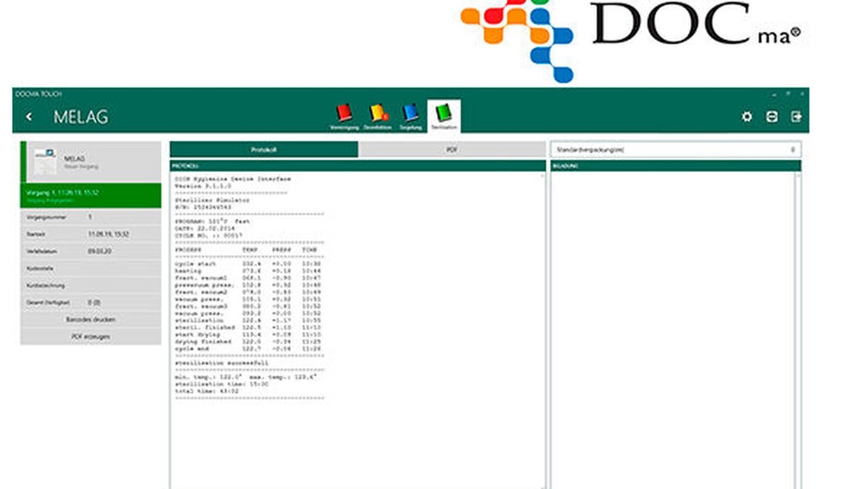Select the green Vorgang 1 entry

90,195
